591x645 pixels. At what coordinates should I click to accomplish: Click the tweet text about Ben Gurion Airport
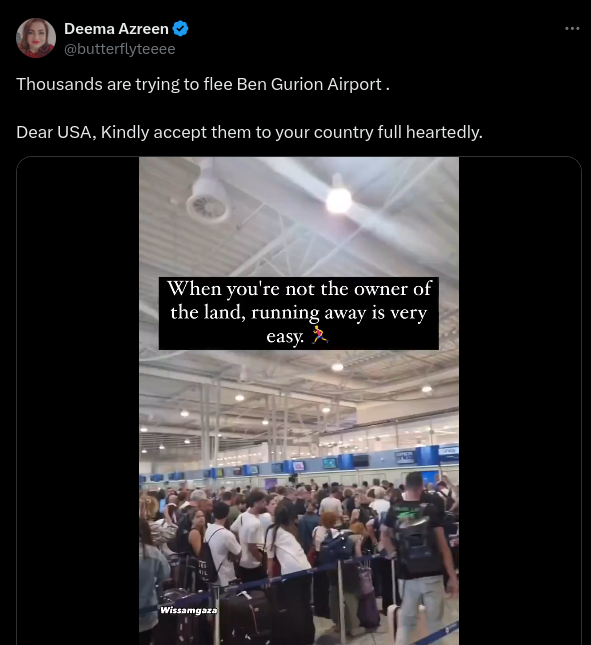[x=203, y=84]
